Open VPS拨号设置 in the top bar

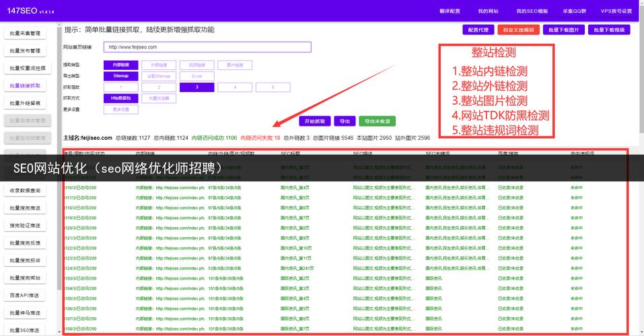tap(616, 11)
